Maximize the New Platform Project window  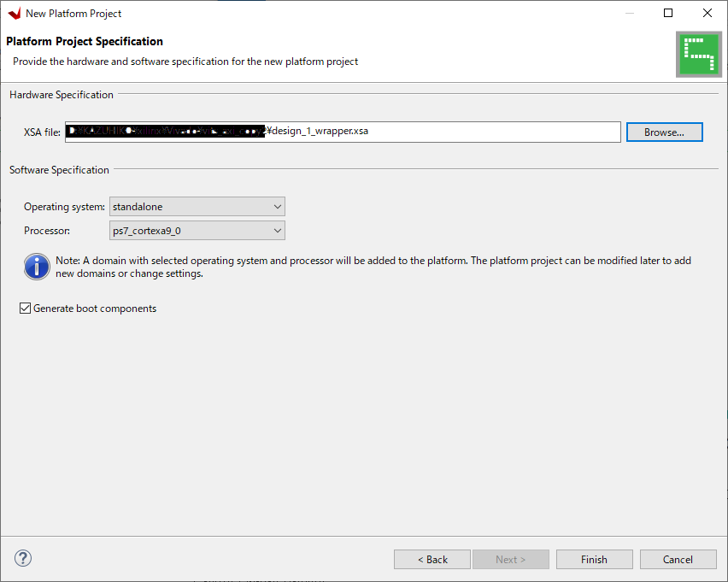click(x=667, y=13)
